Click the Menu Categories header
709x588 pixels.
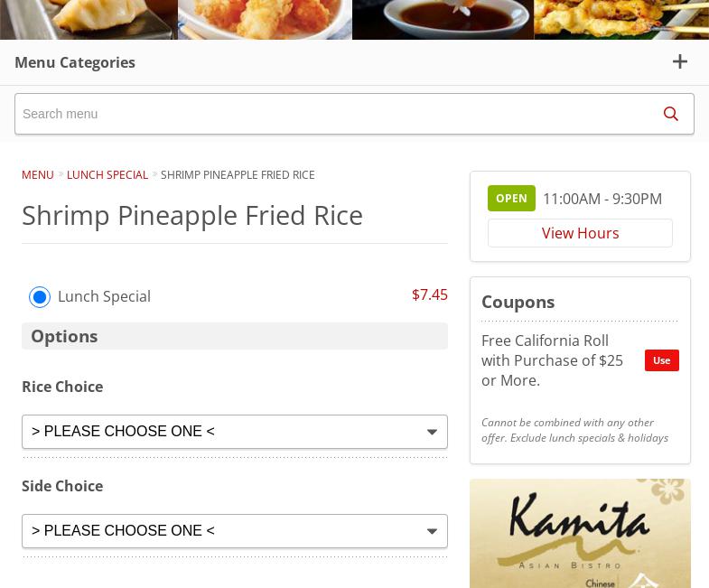tap(75, 62)
